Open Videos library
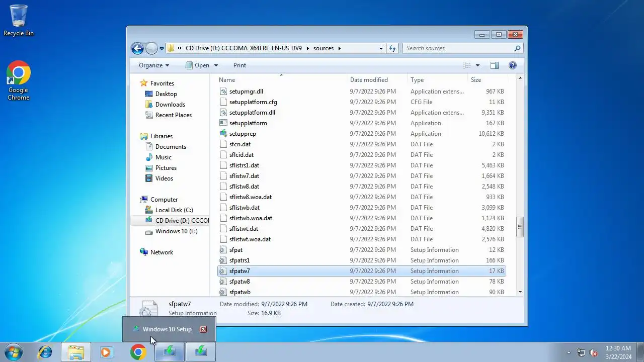The image size is (644, 362). tap(164, 178)
